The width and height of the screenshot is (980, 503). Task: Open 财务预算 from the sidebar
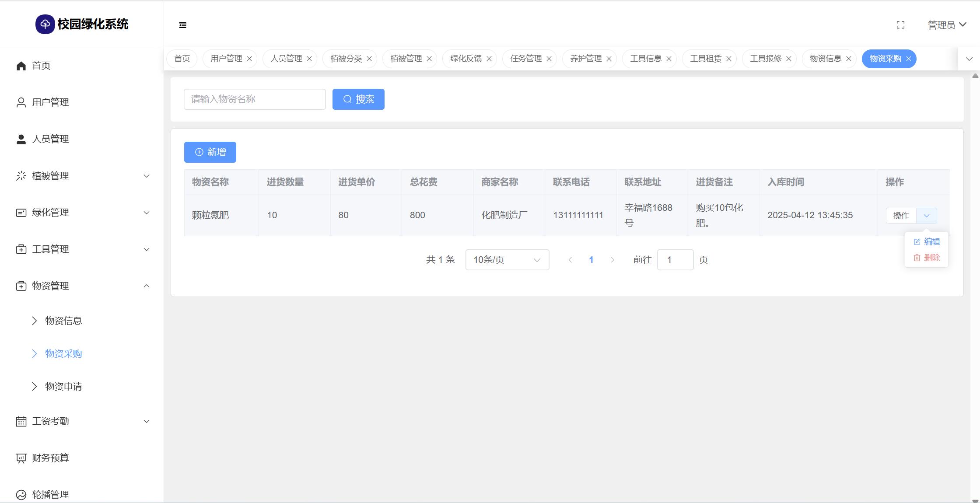point(50,458)
